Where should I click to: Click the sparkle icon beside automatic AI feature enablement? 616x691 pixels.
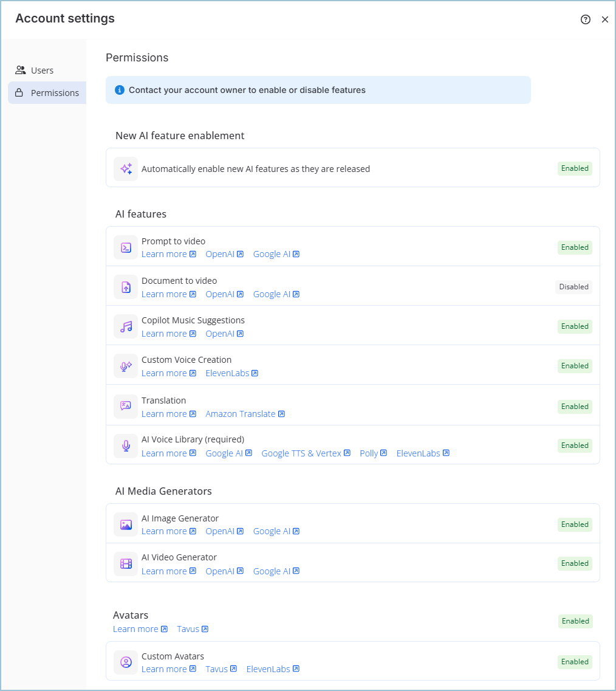125,168
